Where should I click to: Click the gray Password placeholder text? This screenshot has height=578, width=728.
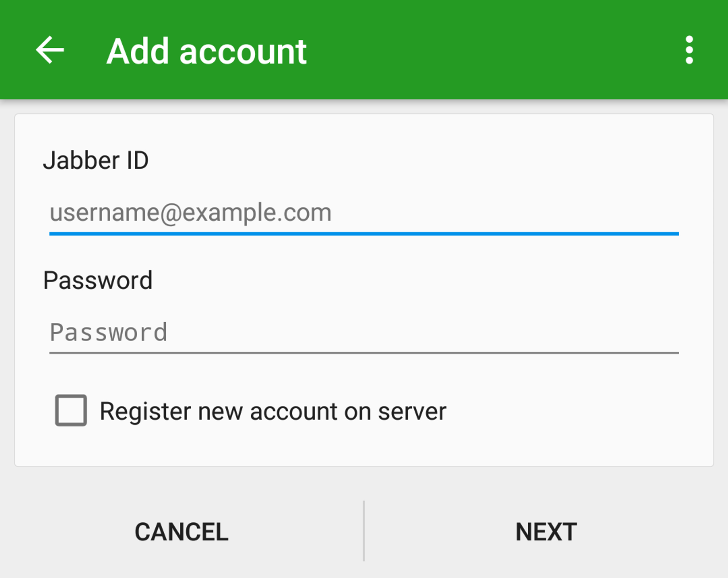click(108, 332)
